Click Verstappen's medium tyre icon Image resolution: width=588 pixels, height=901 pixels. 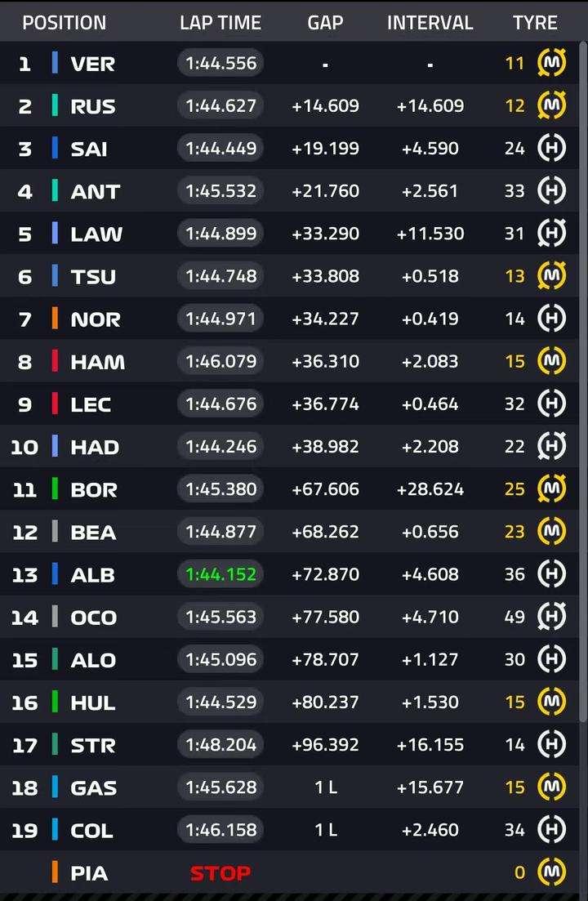[551, 63]
